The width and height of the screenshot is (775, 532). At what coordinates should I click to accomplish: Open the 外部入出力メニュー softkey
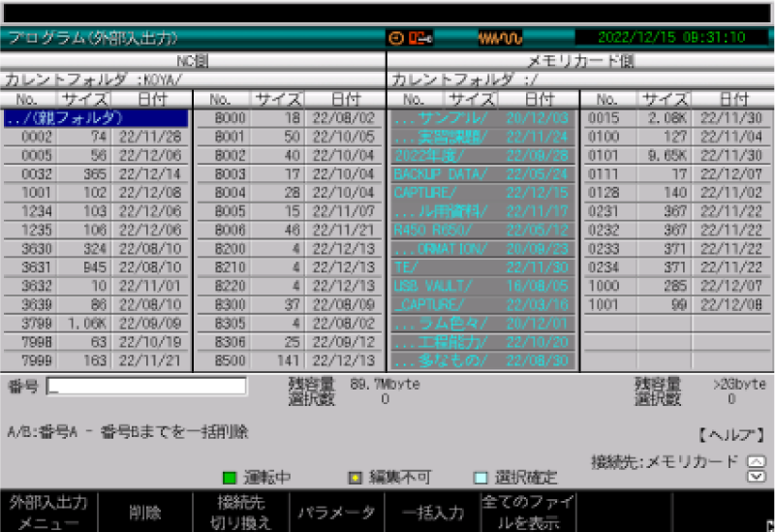(48, 512)
